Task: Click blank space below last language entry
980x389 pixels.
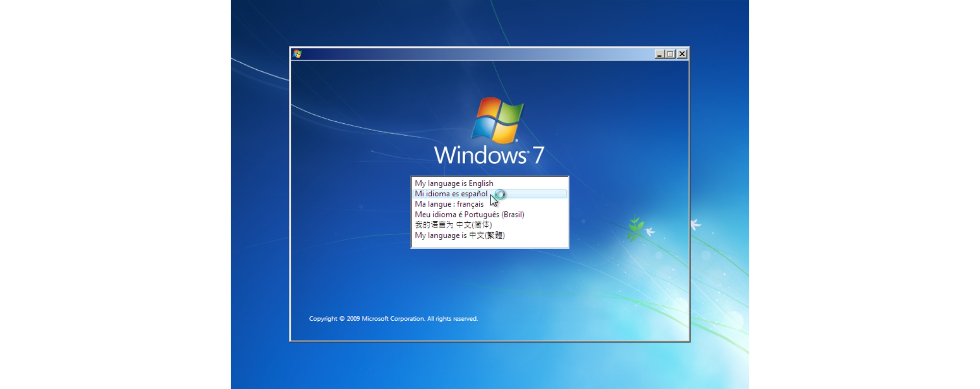Action: click(x=489, y=244)
